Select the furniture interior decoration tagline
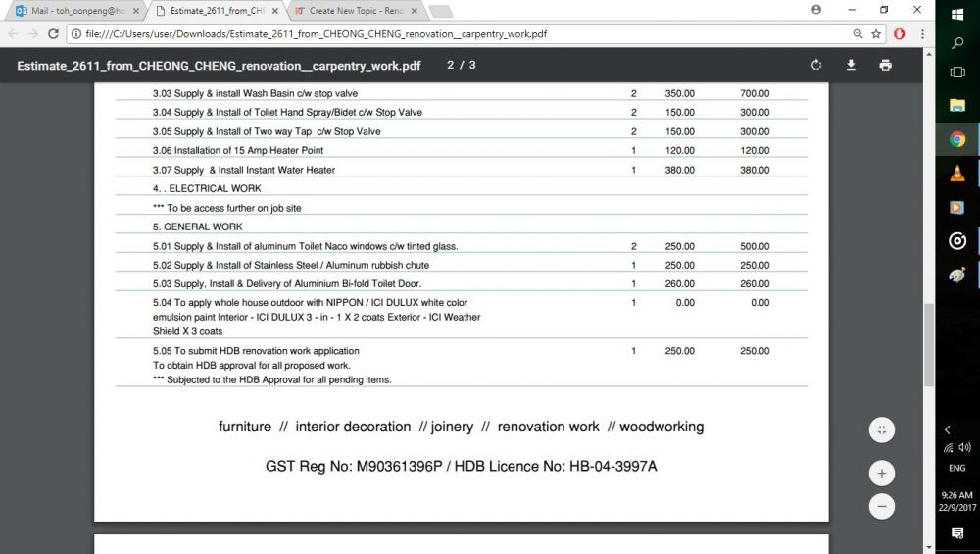Viewport: 980px width, 554px height. coord(462,427)
